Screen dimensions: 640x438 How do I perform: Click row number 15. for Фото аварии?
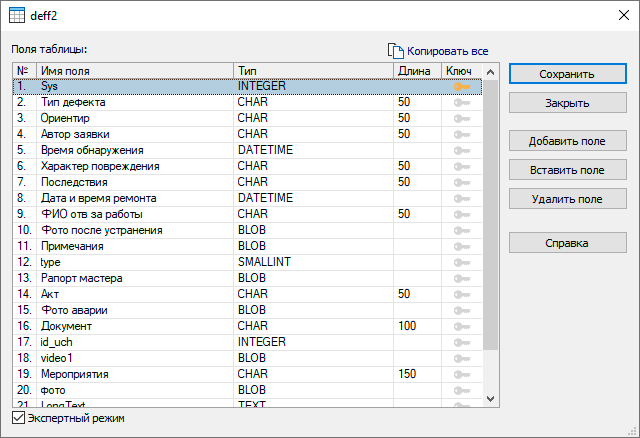(x=24, y=310)
